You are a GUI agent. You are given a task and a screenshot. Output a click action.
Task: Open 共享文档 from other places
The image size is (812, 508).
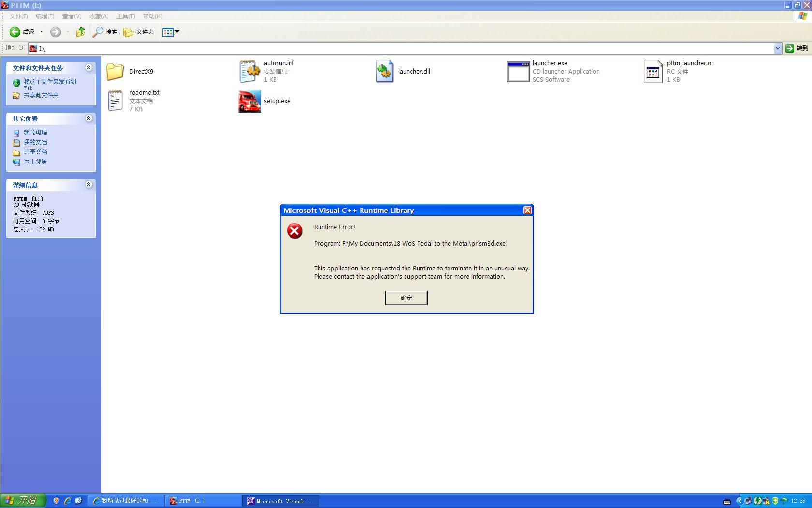(35, 152)
